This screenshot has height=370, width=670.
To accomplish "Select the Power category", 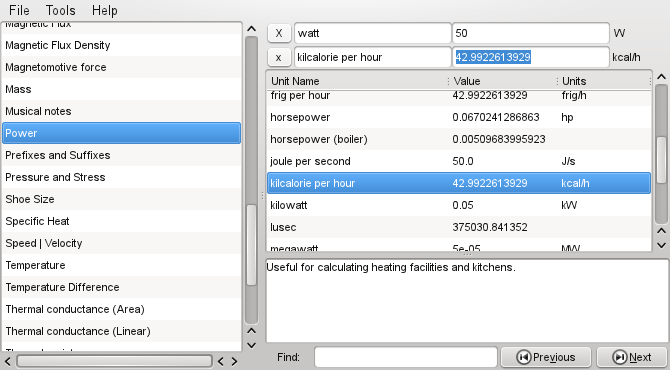I will [122, 133].
